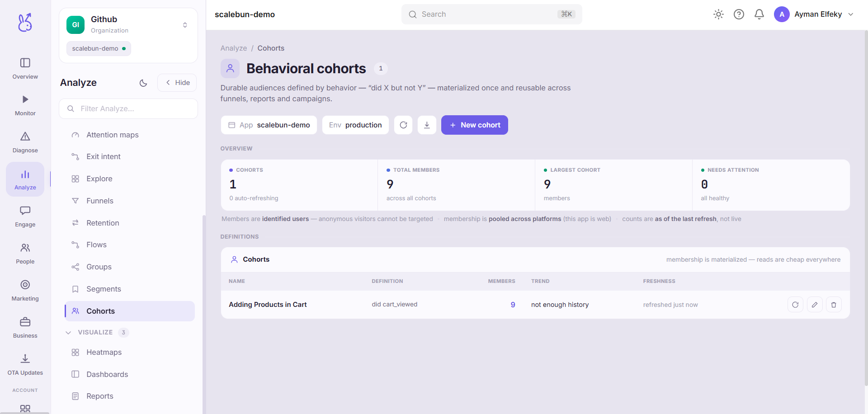
Task: Select Flows in the Analyze menu
Action: (x=130, y=245)
